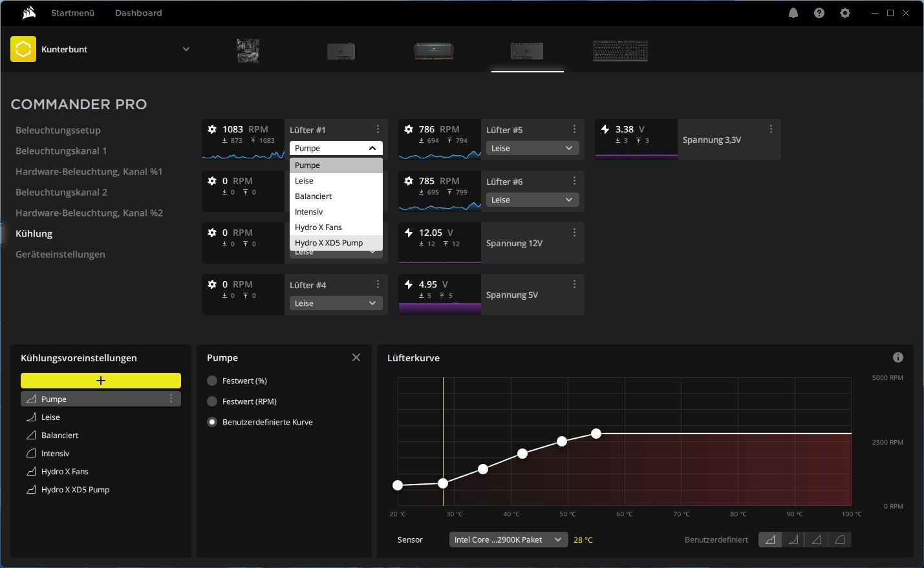Open the Lüfter #1 three-dot options menu
The image size is (924, 568).
tap(378, 129)
